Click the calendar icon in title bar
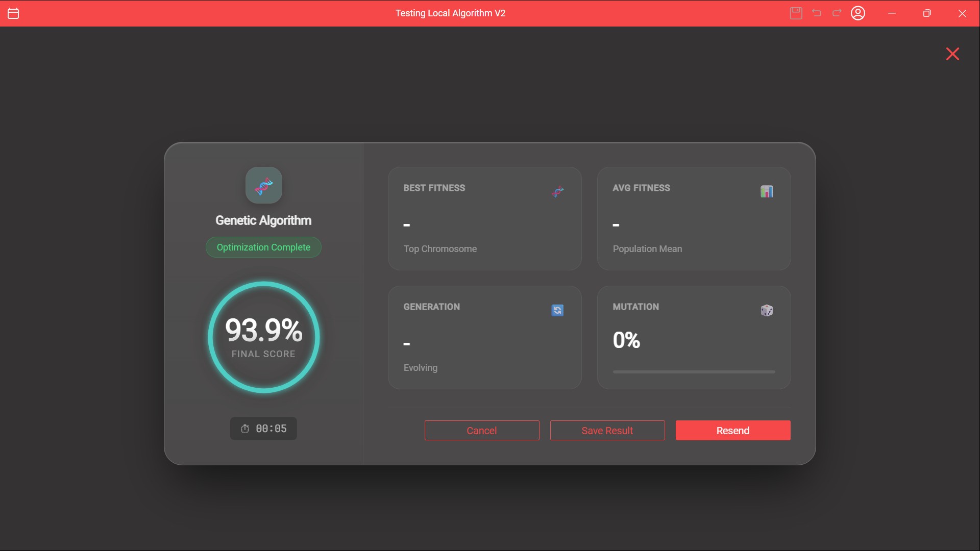The height and width of the screenshot is (551, 980). coord(13,13)
